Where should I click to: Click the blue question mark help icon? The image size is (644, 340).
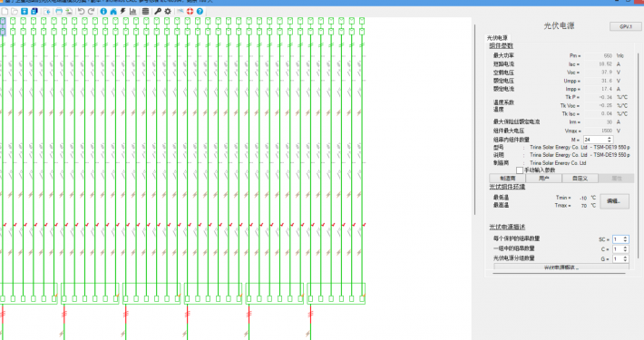[200, 12]
